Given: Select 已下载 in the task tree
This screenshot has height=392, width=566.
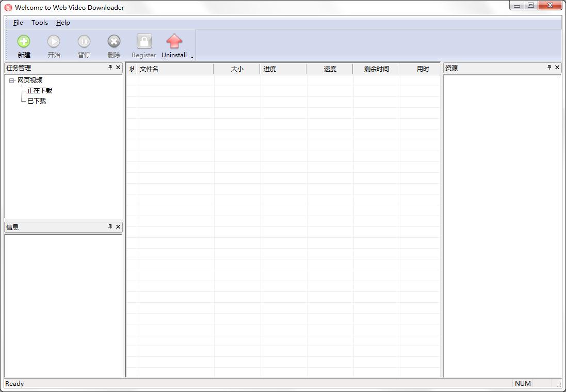Looking at the screenshot, I should coord(37,101).
